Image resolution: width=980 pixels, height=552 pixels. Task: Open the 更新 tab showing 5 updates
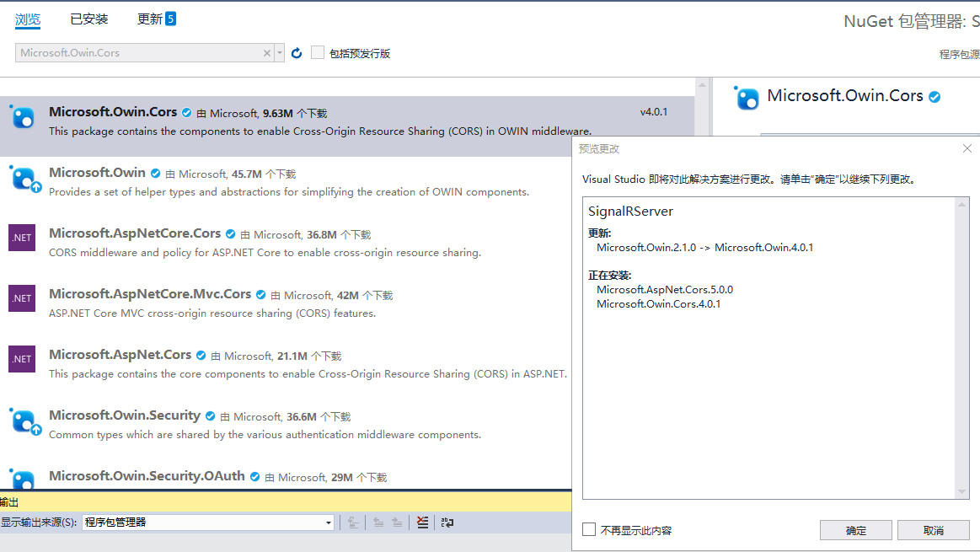coord(150,19)
